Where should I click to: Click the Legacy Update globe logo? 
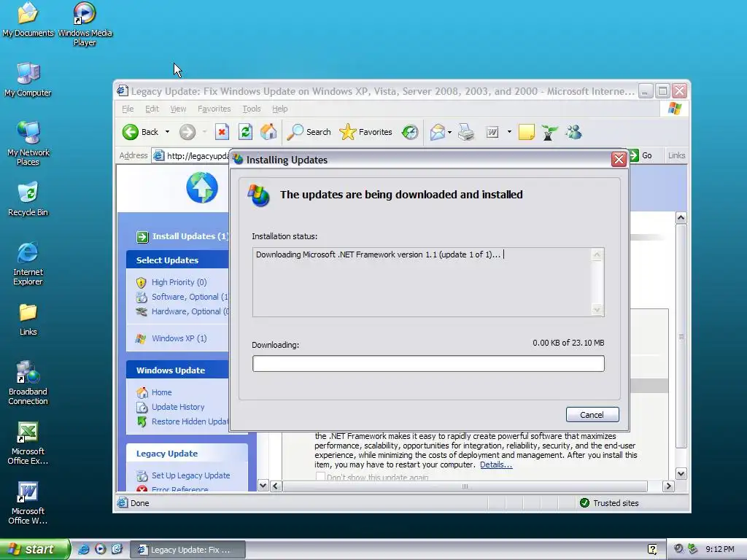[202, 187]
